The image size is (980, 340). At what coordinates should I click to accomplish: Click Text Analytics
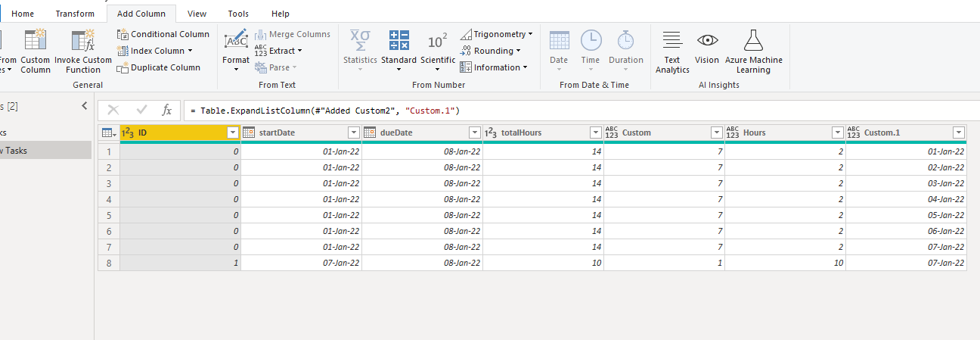[672, 51]
